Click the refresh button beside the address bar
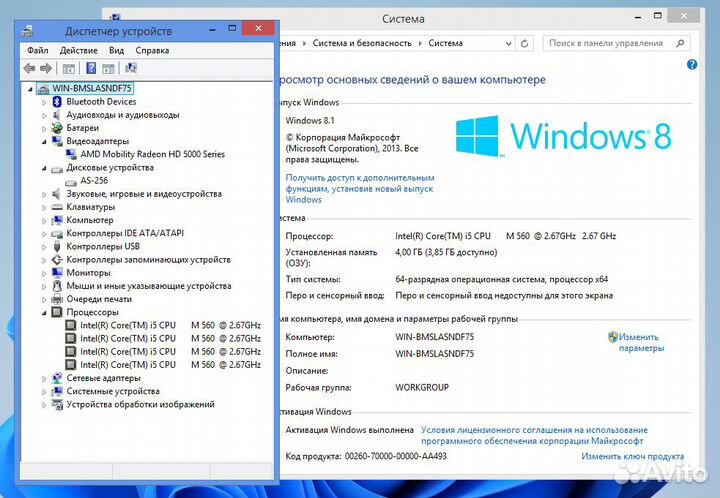Image resolution: width=720 pixels, height=498 pixels. click(524, 44)
